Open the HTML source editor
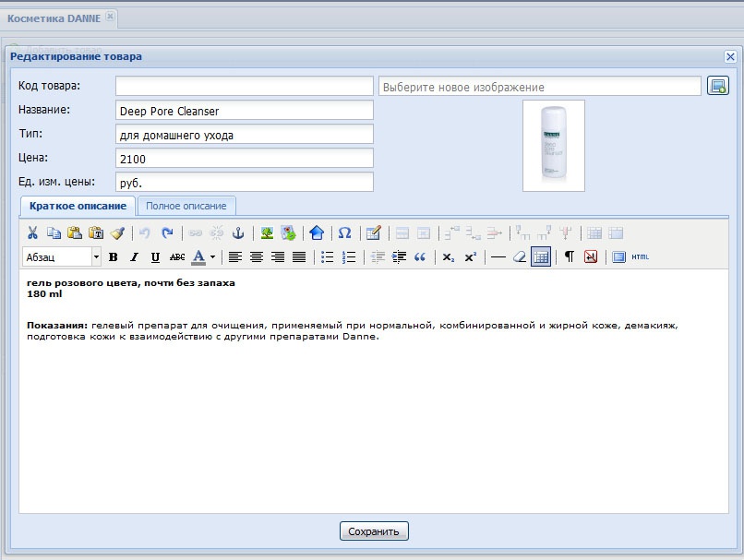Viewport: 744px width, 560px height. (x=640, y=257)
